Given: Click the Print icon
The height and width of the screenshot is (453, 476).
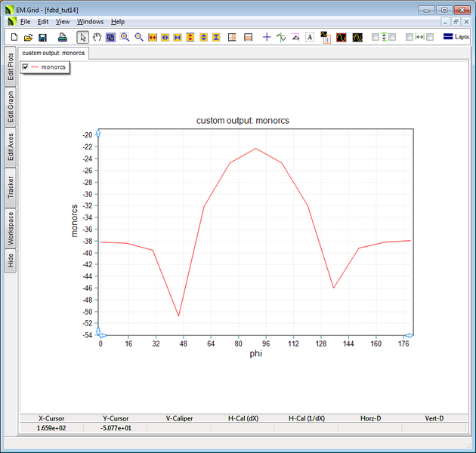Looking at the screenshot, I should click(x=63, y=37).
